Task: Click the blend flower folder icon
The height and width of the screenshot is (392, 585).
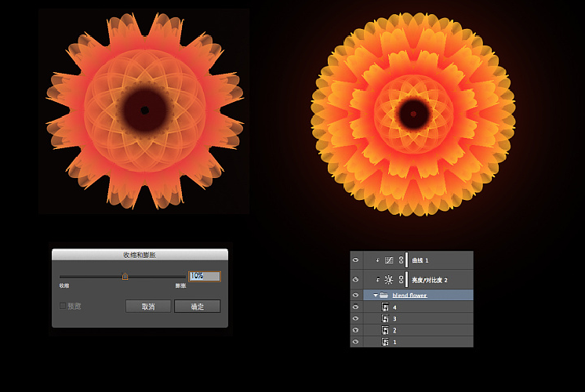Action: click(383, 296)
